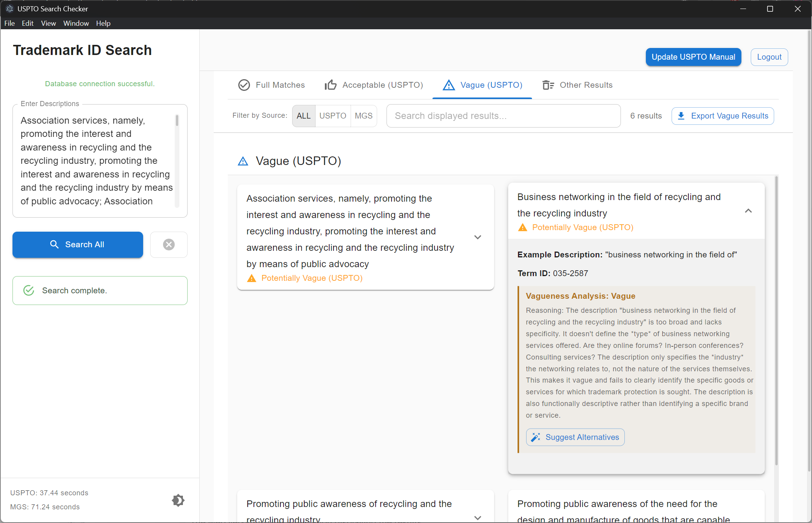This screenshot has height=523, width=812.
Task: Click the magic wand Suggest Alternatives icon
Action: point(536,437)
